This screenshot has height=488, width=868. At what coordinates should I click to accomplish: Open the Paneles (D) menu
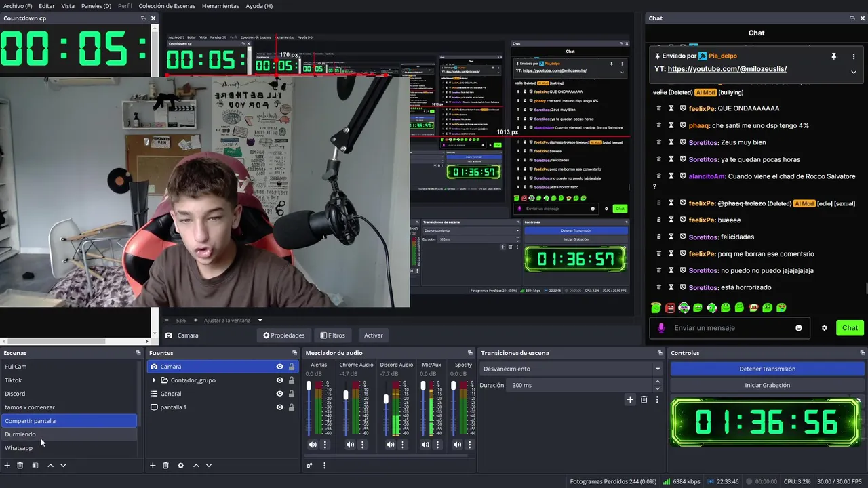coord(96,5)
